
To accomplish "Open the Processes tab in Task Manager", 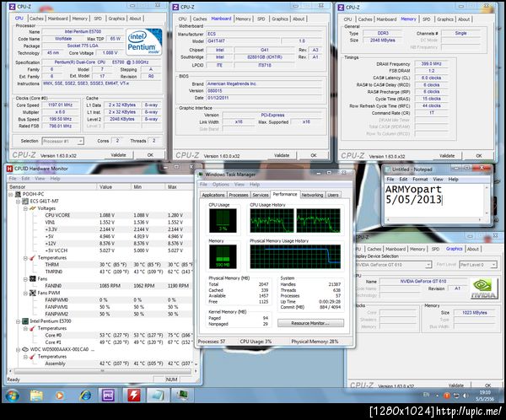I will pos(239,195).
